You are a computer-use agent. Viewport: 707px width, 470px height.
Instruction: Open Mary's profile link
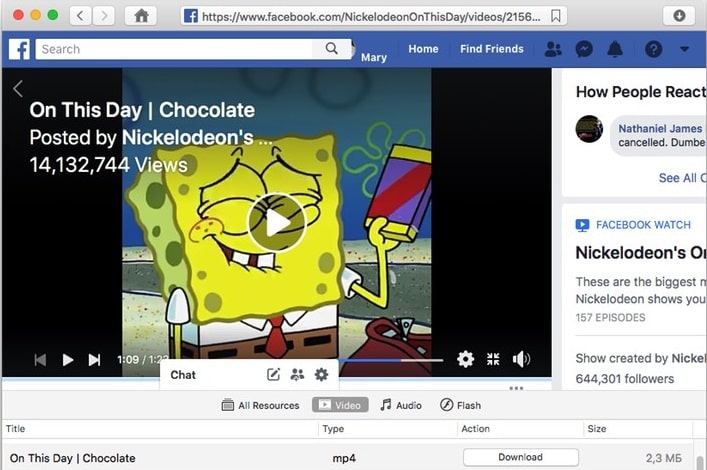click(374, 57)
